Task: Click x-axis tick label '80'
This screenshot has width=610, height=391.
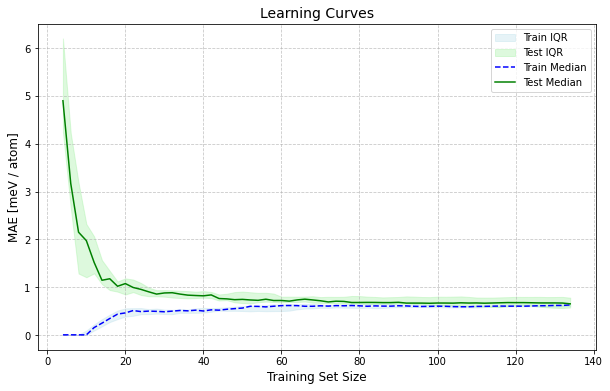Action: coord(359,361)
